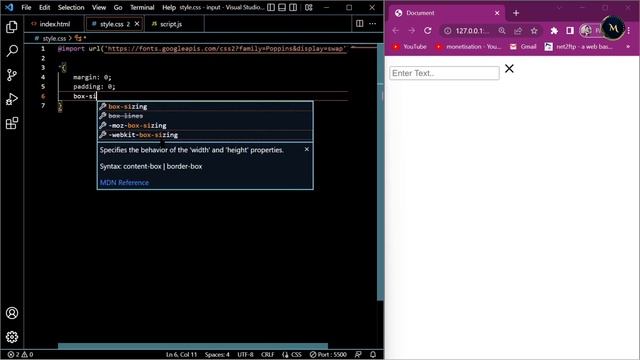
Task: Open Customize Layout icon
Action: [x=309, y=7]
